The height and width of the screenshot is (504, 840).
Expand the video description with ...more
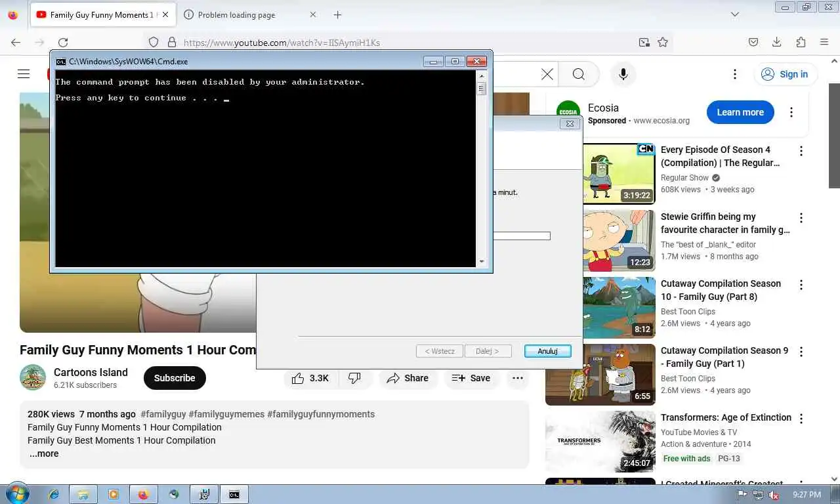(x=44, y=453)
